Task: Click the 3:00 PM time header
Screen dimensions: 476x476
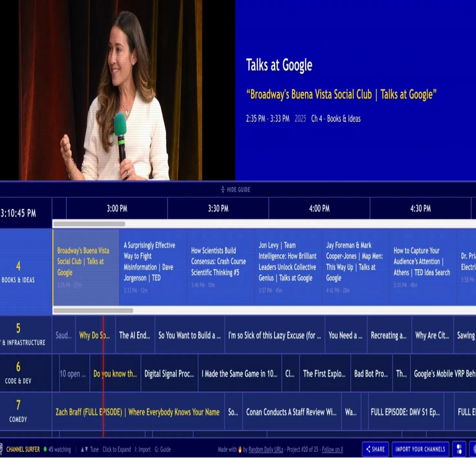Action: (x=117, y=208)
